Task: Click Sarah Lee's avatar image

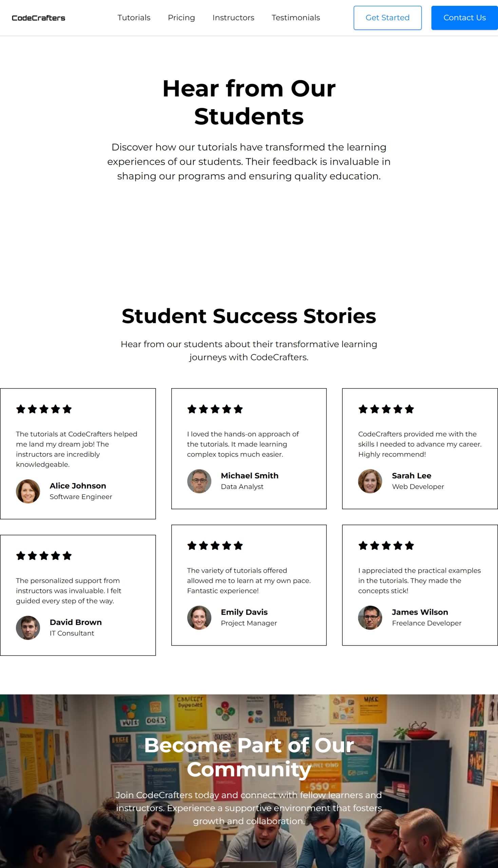Action: (x=370, y=481)
